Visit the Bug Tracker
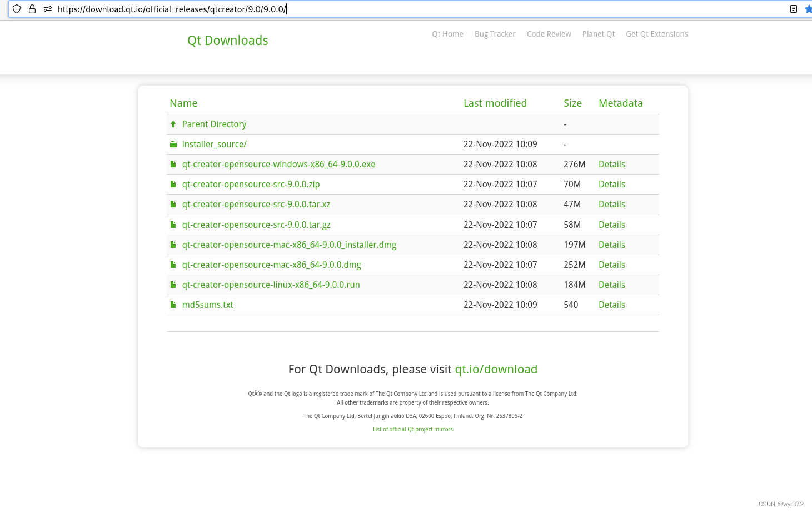Viewport: 812px width, 513px height. (495, 34)
